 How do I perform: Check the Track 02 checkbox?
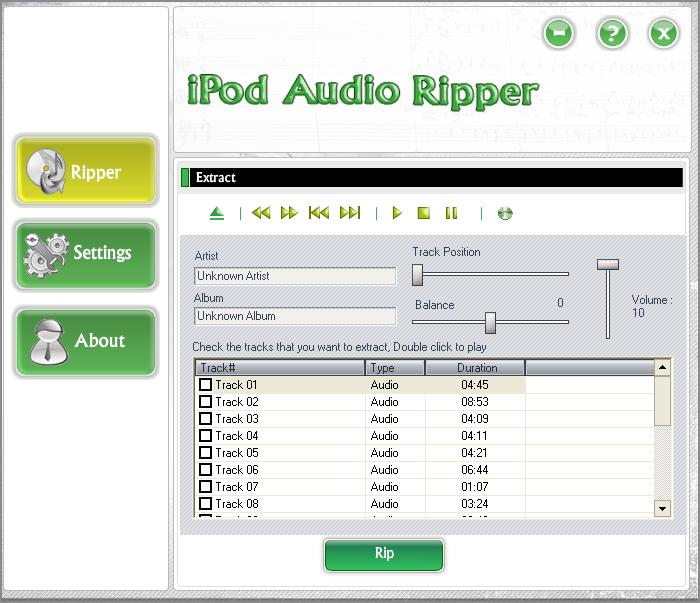[x=205, y=401]
